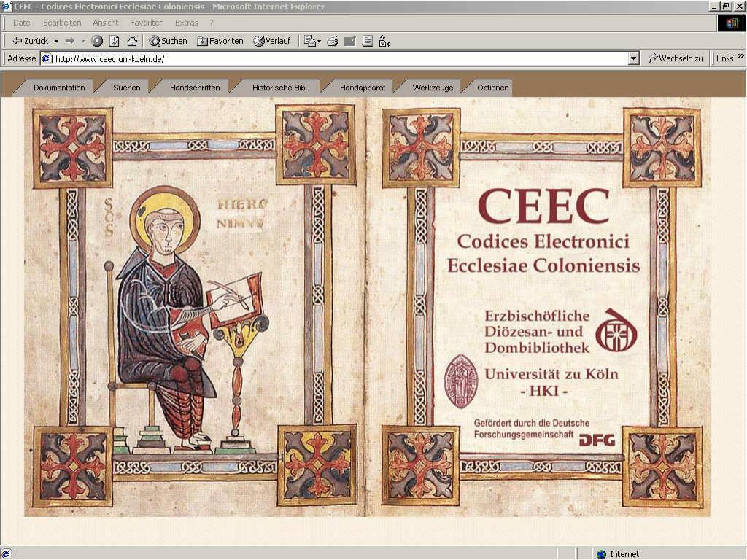The image size is (747, 560).
Task: Click the Dombibliothek round logo
Action: click(x=616, y=330)
